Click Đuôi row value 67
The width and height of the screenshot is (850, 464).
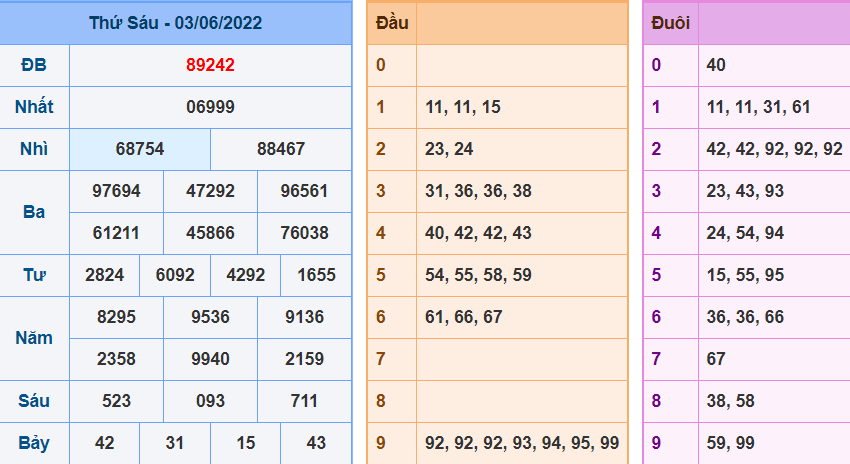point(716,359)
